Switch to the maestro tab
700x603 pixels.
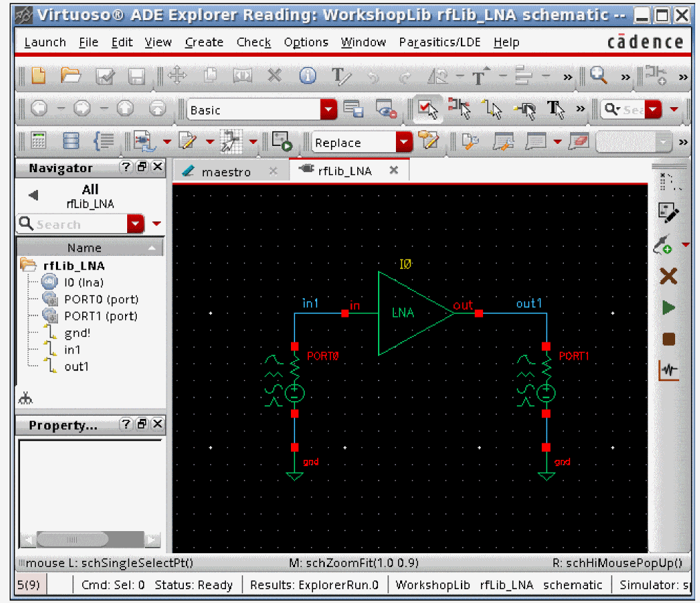point(225,171)
